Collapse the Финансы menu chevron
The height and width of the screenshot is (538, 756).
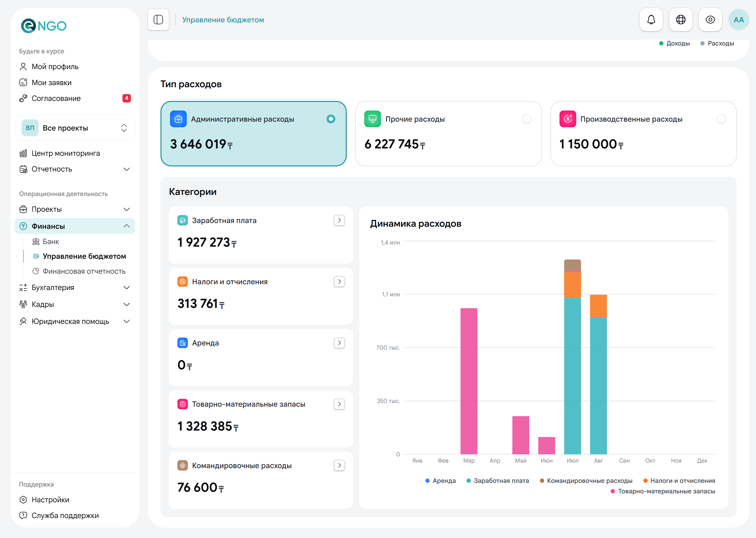point(127,226)
